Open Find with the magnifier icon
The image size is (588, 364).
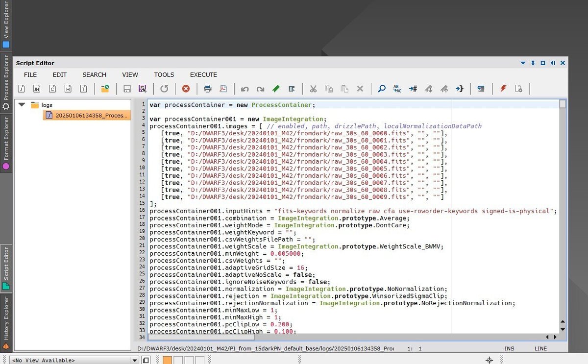click(x=382, y=89)
